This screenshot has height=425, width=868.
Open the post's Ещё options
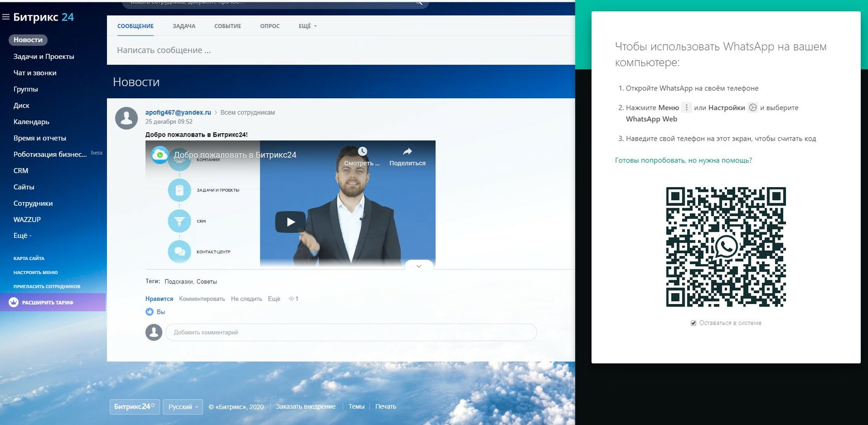(274, 299)
